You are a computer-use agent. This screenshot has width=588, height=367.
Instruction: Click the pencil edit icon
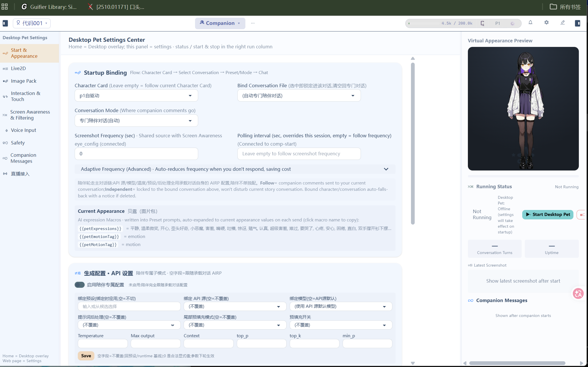click(563, 23)
